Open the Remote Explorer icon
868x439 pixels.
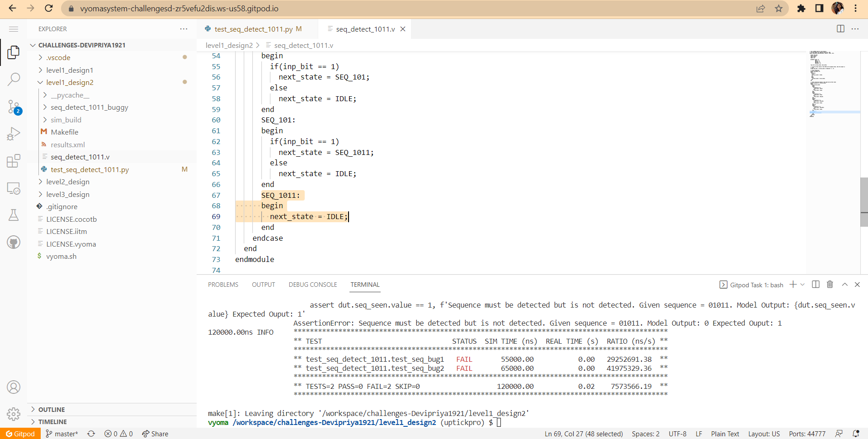pos(14,188)
